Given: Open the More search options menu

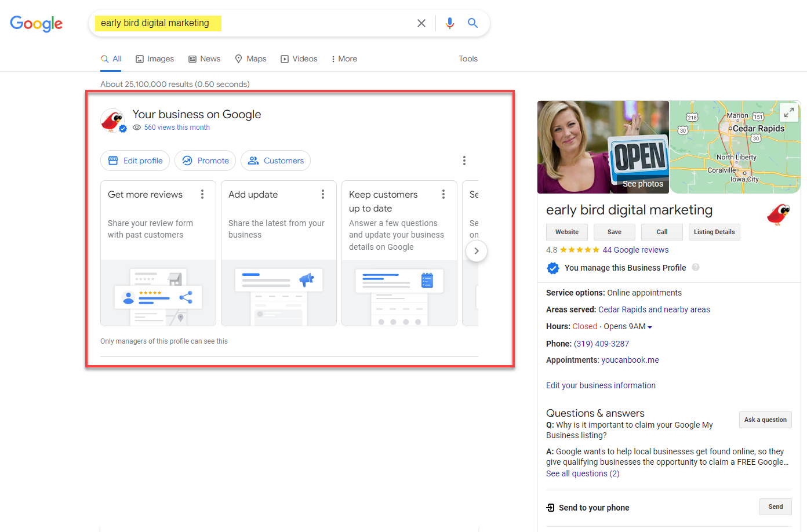Looking at the screenshot, I should (x=343, y=59).
